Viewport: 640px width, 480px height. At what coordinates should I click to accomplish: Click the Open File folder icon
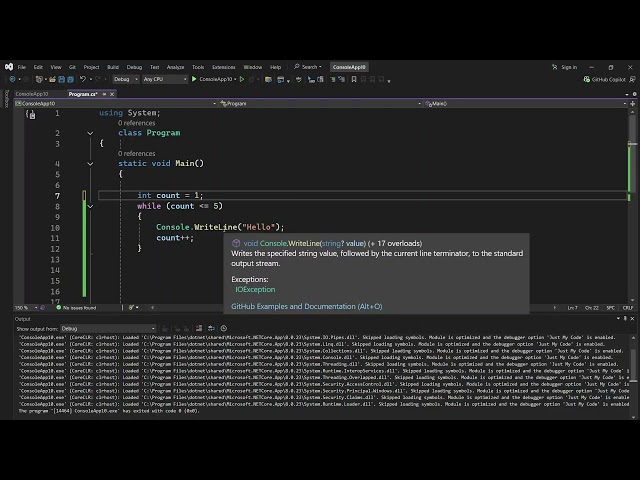click(53, 79)
